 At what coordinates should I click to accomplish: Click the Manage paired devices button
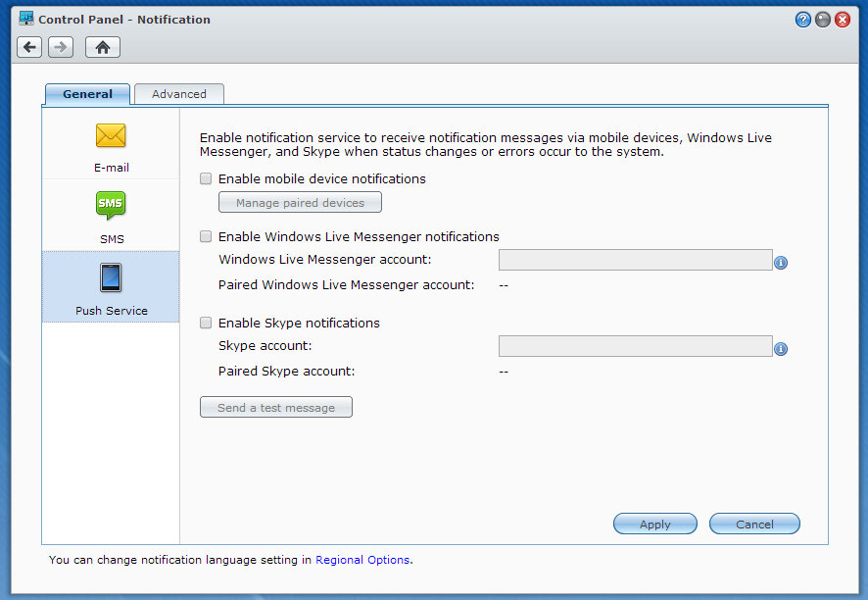300,202
